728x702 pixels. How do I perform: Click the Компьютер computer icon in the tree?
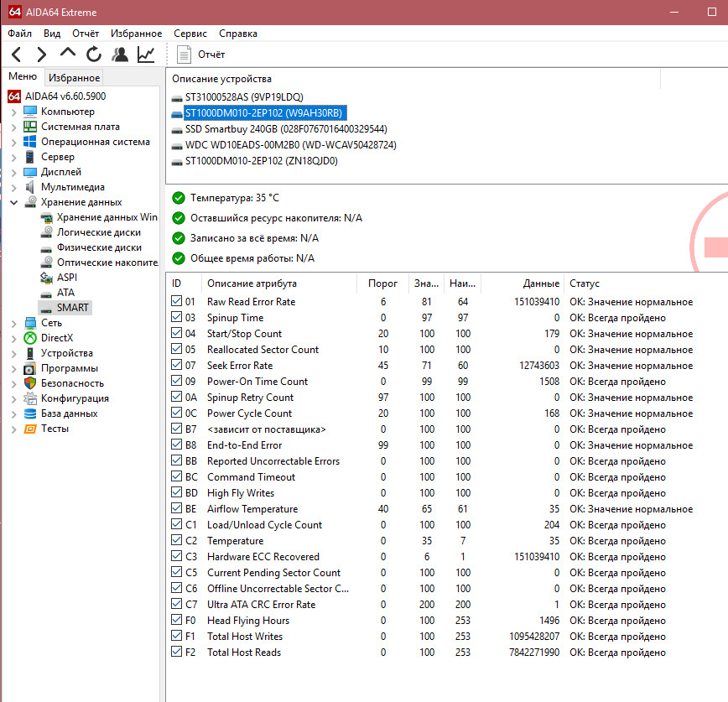pos(30,112)
